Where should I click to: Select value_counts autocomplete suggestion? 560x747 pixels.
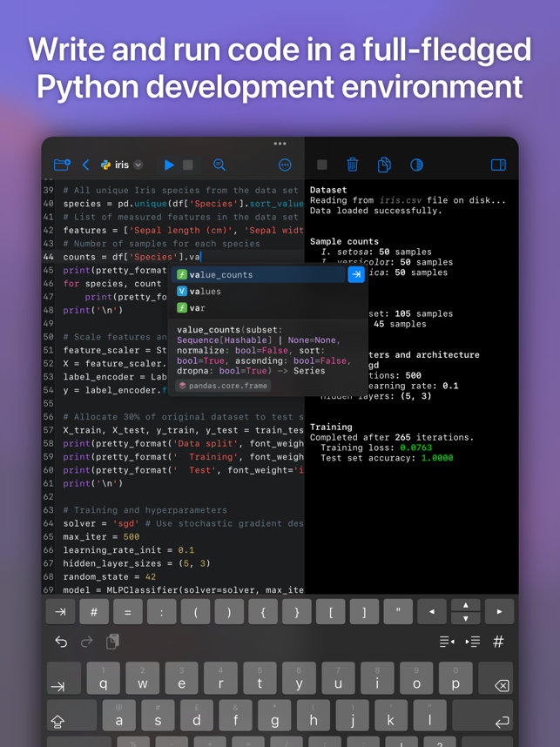[x=259, y=275]
